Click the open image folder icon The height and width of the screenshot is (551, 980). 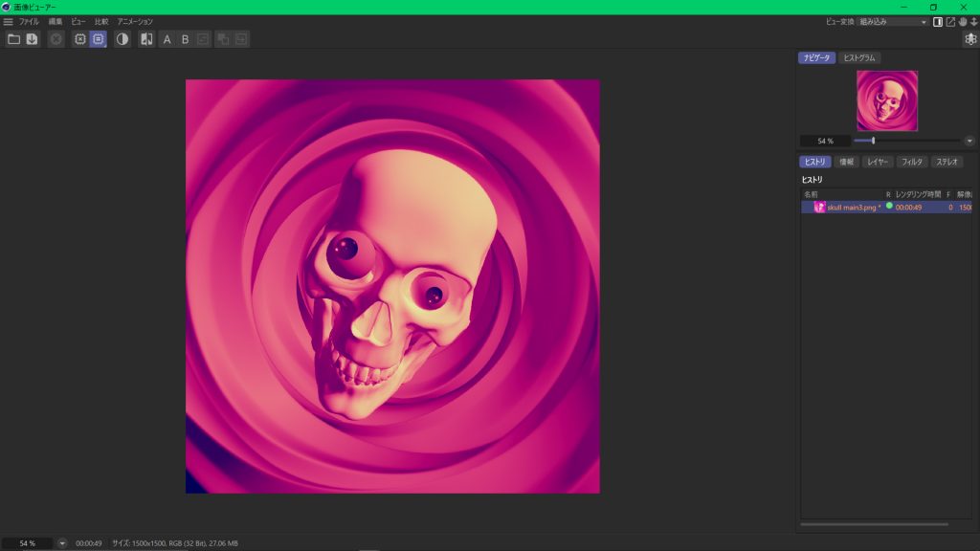(x=13, y=39)
